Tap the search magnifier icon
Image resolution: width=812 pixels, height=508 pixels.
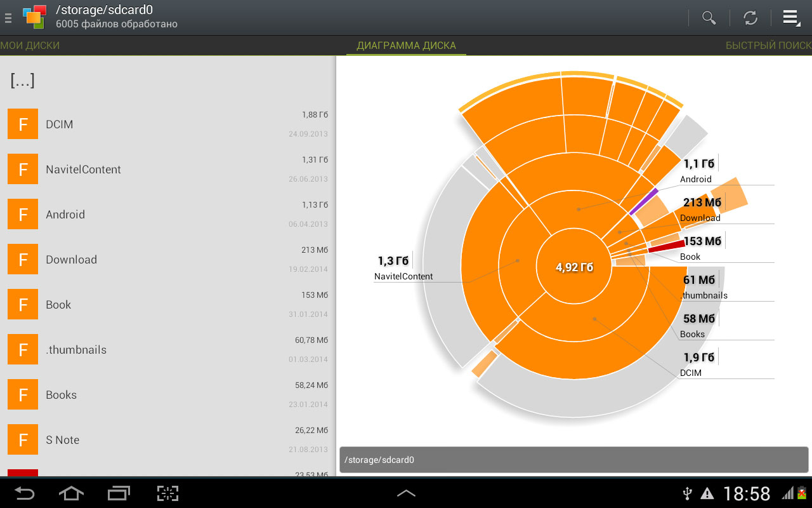coord(709,18)
